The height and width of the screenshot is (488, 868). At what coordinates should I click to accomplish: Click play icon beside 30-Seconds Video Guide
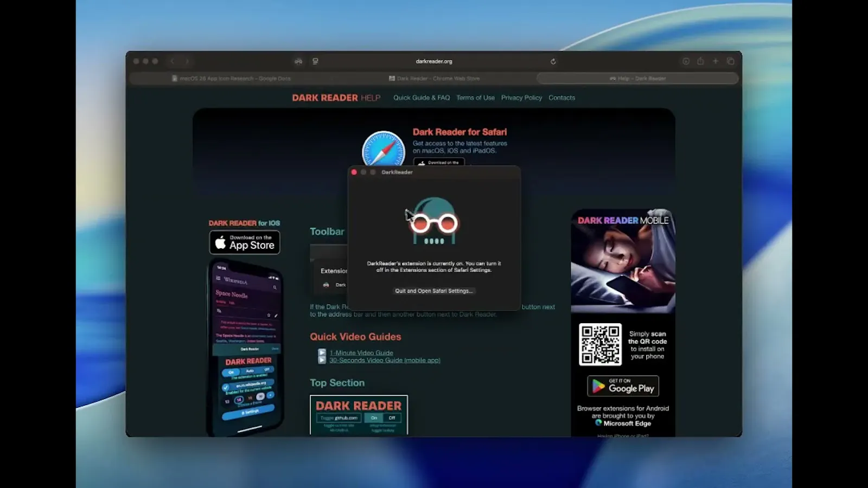[x=322, y=361]
